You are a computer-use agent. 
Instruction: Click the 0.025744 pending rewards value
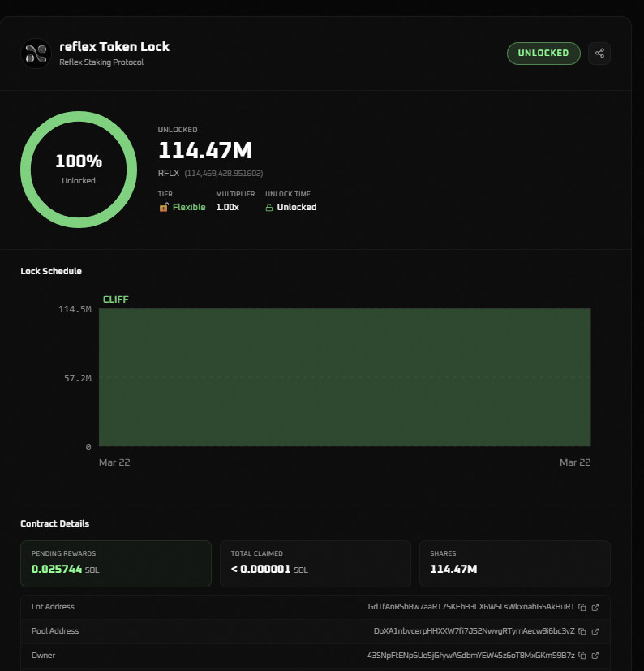[57, 569]
